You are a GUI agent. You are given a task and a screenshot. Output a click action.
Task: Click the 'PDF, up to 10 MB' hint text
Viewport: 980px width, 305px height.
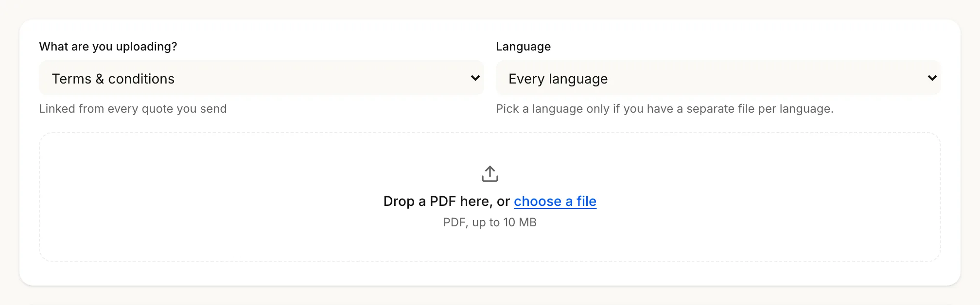[x=490, y=222]
